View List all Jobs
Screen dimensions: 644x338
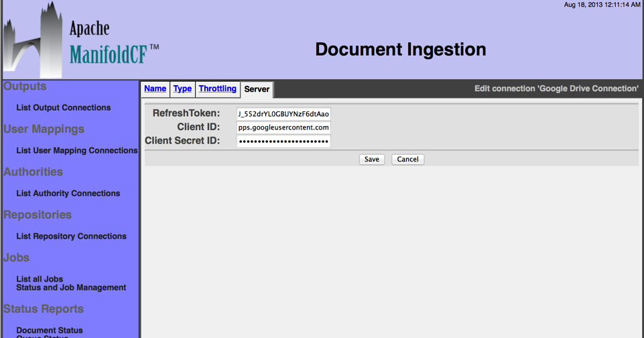pyautogui.click(x=40, y=279)
